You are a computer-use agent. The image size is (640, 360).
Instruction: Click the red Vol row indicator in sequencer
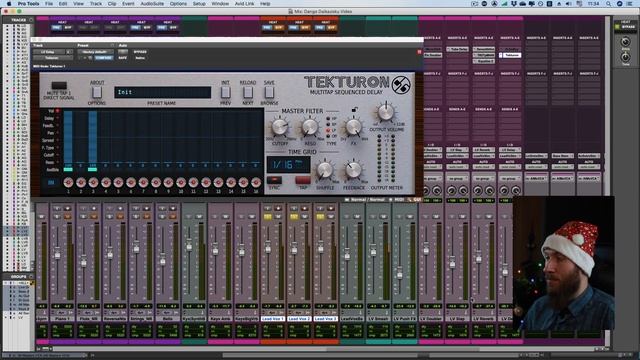(x=58, y=111)
